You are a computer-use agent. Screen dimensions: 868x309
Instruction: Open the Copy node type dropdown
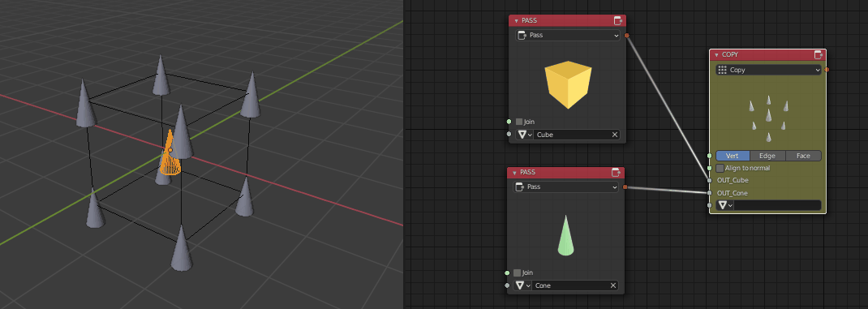[768, 70]
